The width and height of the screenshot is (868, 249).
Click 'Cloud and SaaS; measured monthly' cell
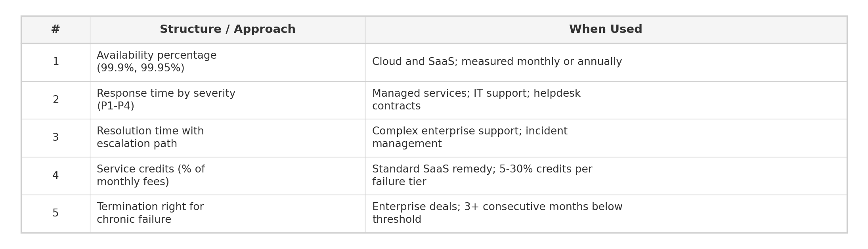(497, 62)
